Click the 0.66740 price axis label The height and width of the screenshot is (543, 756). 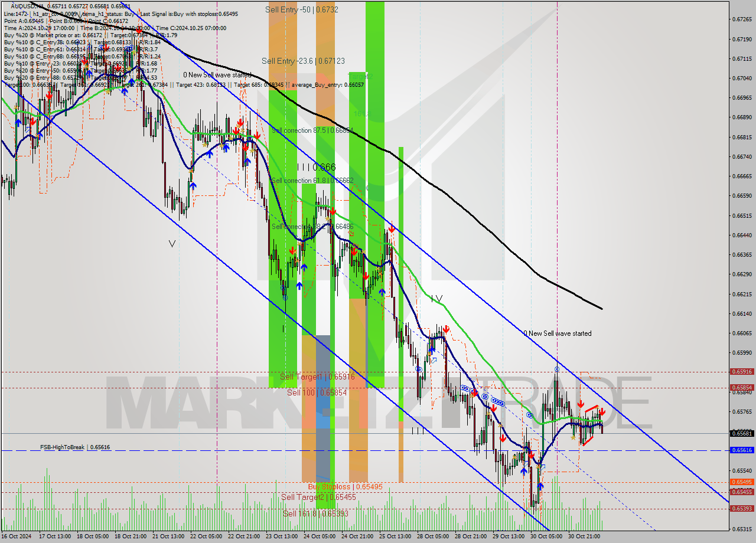click(741, 157)
